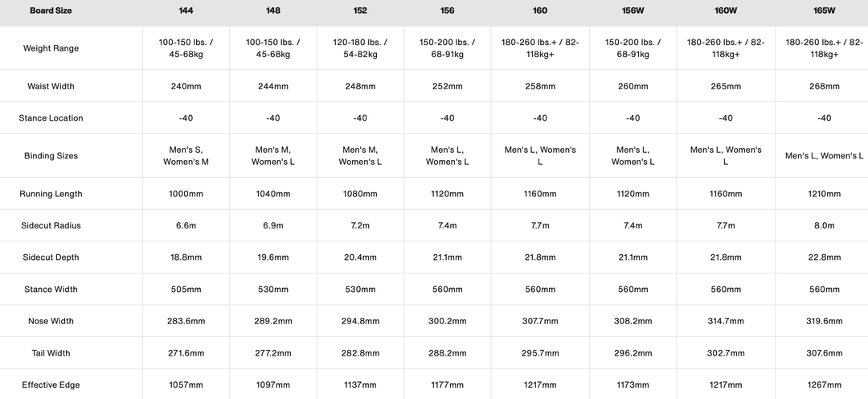This screenshot has width=868, height=399.
Task: Click the 505mm stance width cell
Action: click(186, 290)
